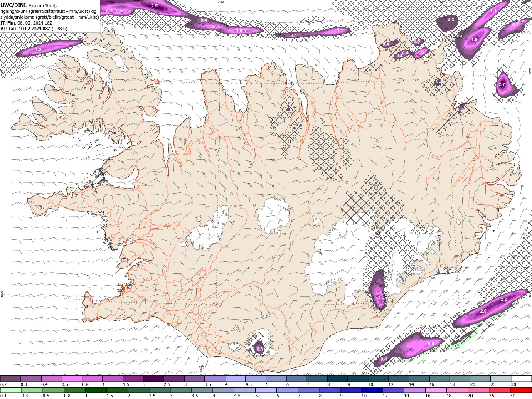Click the 2.0 value in the southeast band
The image size is (532, 399).
(x=483, y=311)
